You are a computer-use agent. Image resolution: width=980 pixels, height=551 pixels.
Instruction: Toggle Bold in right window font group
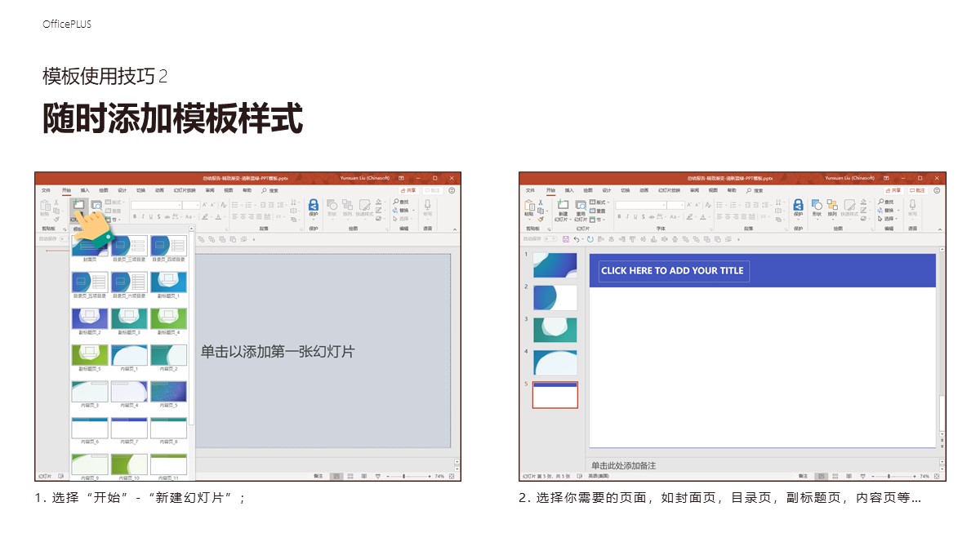click(619, 216)
